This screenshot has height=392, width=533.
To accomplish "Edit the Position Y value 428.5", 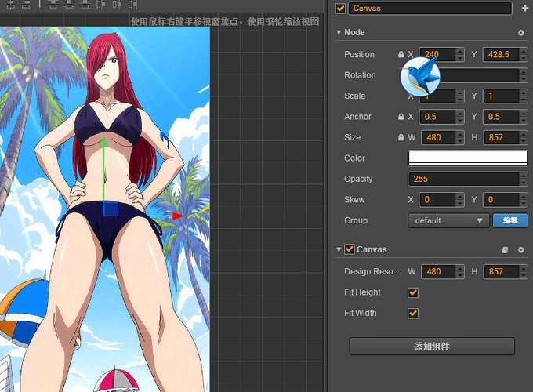I will [501, 54].
